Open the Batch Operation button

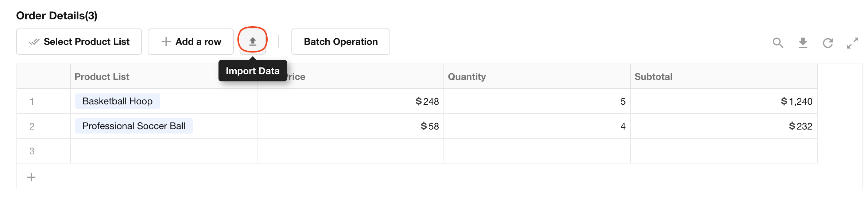click(341, 42)
